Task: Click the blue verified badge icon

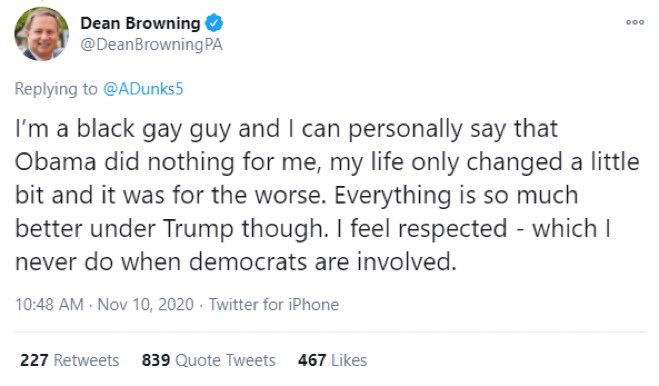Action: 214,23
